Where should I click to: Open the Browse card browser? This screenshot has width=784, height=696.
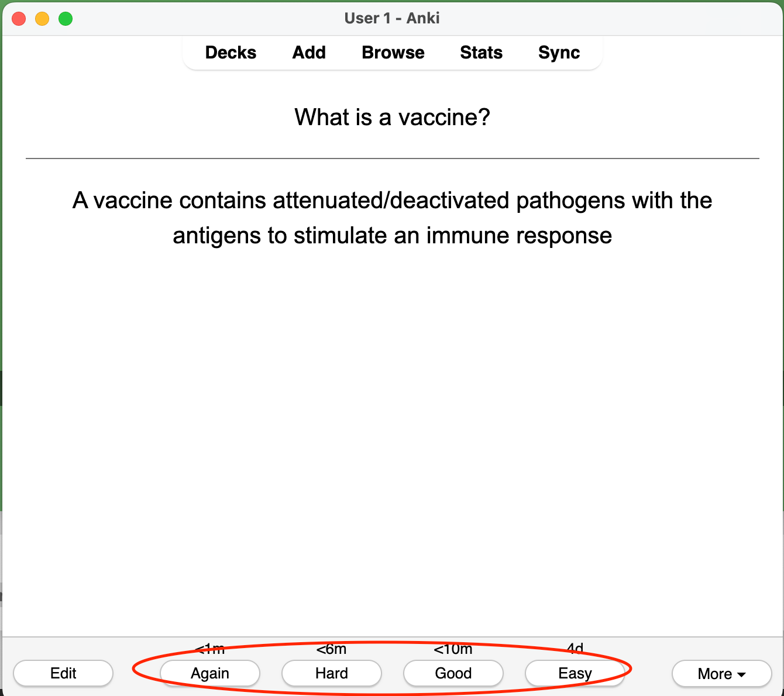click(393, 53)
